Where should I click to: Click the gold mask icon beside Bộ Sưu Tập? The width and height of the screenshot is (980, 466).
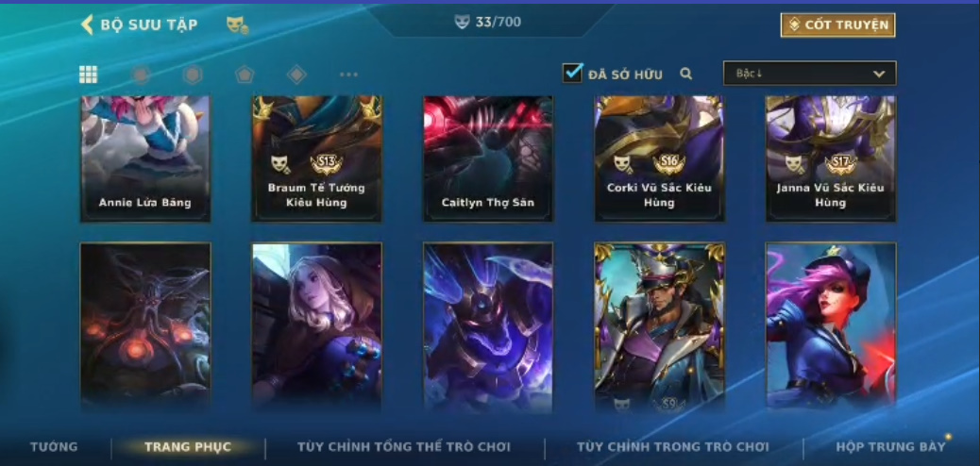pos(237,25)
